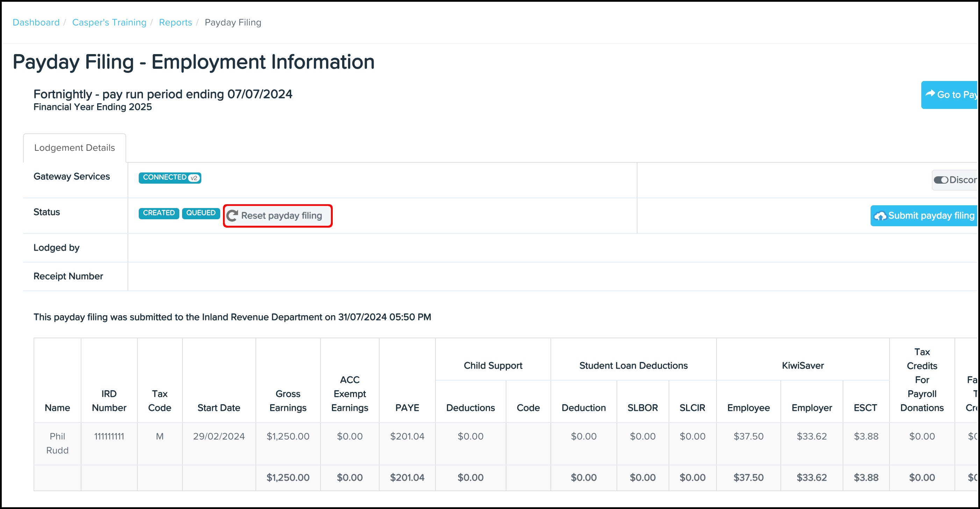The width and height of the screenshot is (980, 509).
Task: Navigate to Reports breadcrumb
Action: [175, 22]
